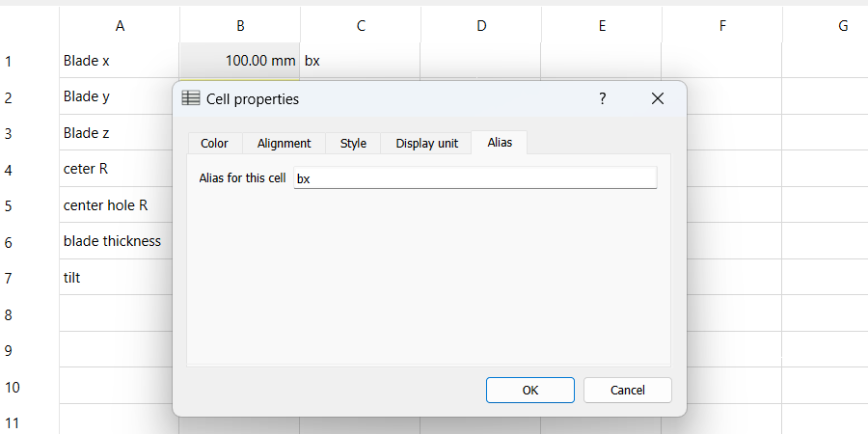This screenshot has width=868, height=434.
Task: Click the center hole R cell
Action: tap(113, 205)
